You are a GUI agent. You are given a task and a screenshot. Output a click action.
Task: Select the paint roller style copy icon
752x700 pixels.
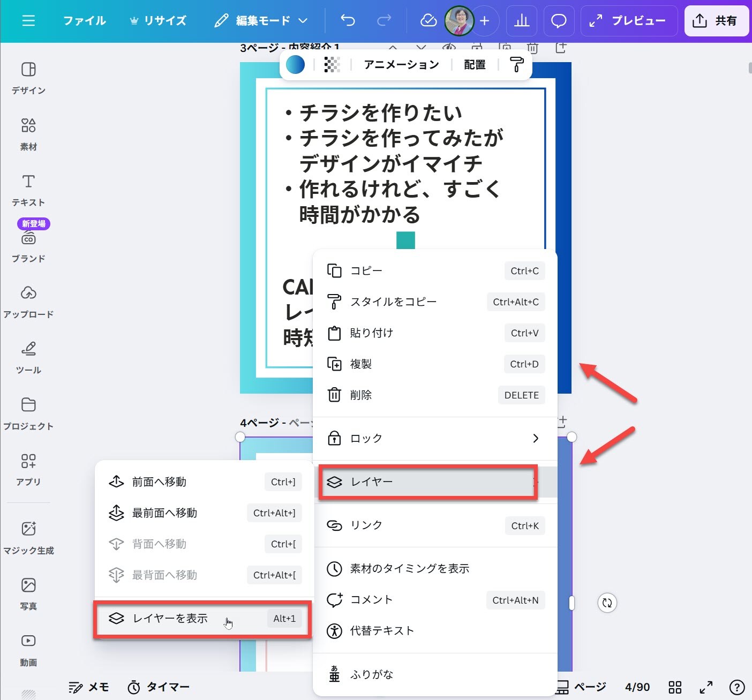[516, 65]
